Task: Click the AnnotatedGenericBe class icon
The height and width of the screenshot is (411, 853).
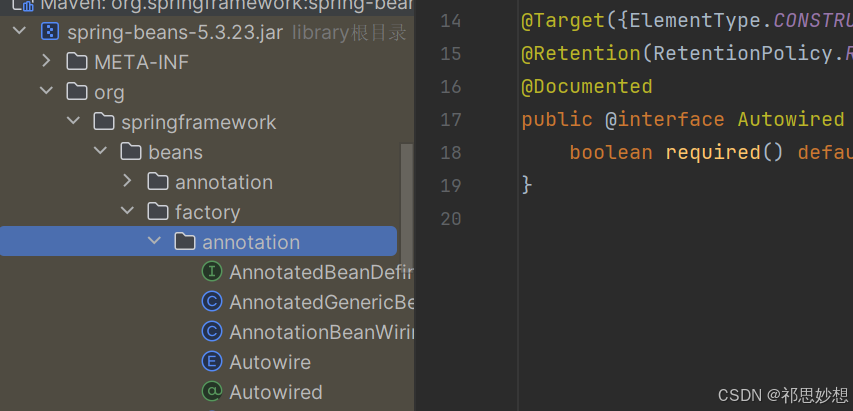Action: pos(212,301)
